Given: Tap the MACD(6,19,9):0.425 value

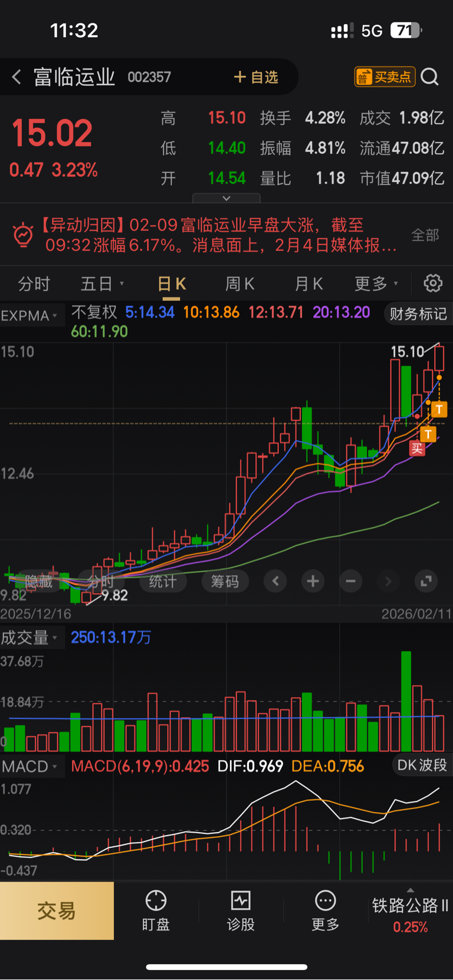Looking at the screenshot, I should coord(140,767).
